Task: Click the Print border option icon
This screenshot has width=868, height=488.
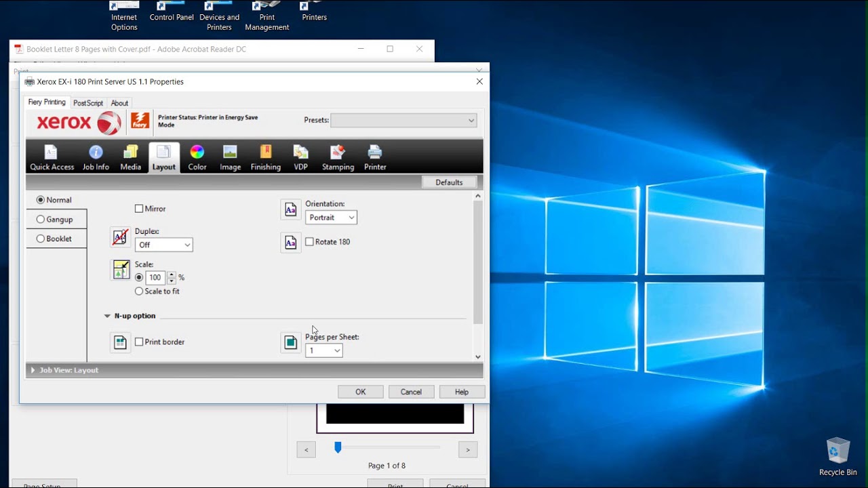Action: (120, 342)
